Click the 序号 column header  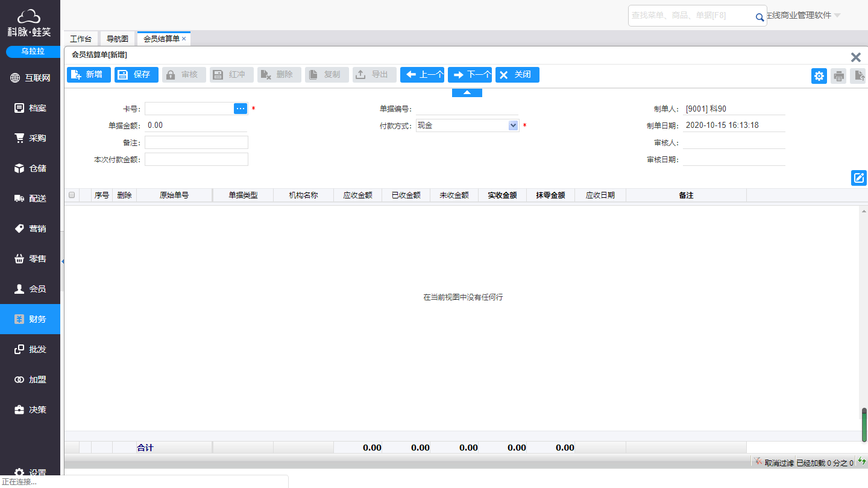click(102, 195)
